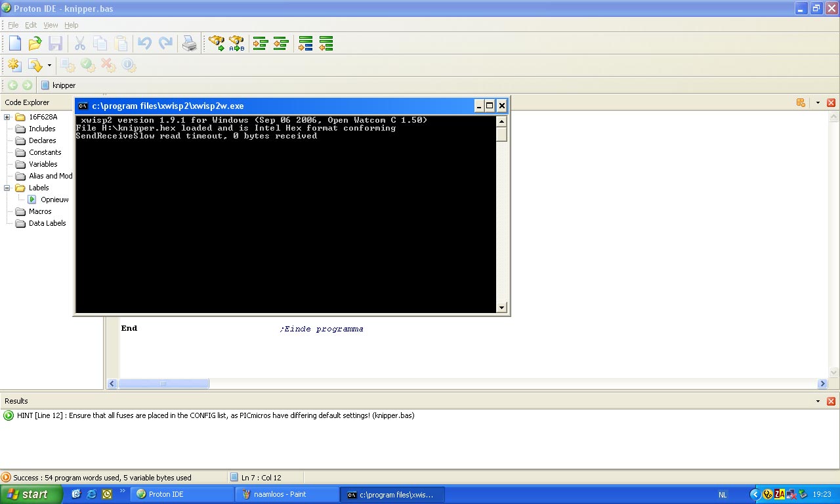This screenshot has width=840, height=504.
Task: Click the editor horizontal scrollbar thumb
Action: coord(163,384)
